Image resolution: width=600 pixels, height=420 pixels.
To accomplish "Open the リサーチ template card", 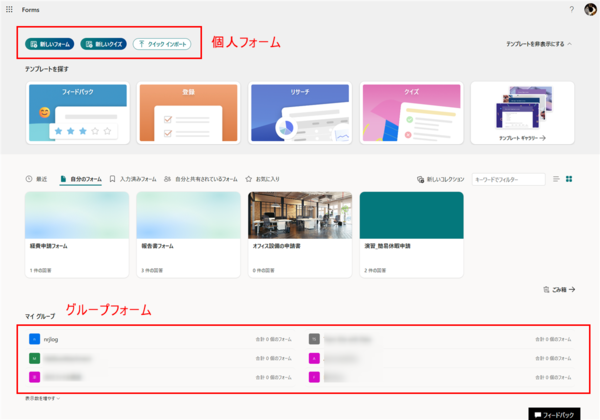I will (300, 113).
